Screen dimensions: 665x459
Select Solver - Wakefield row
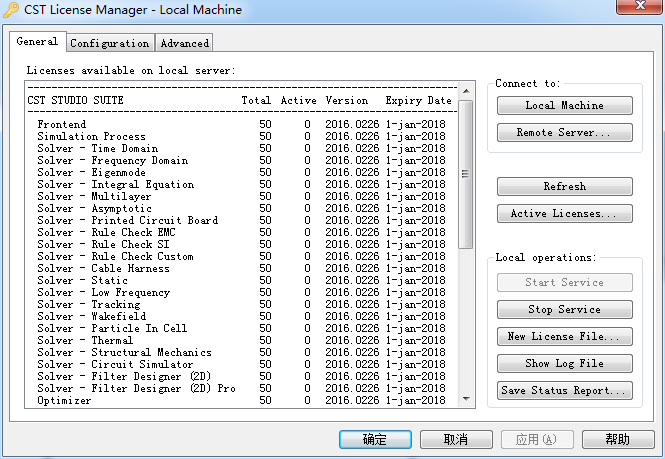coord(241,316)
